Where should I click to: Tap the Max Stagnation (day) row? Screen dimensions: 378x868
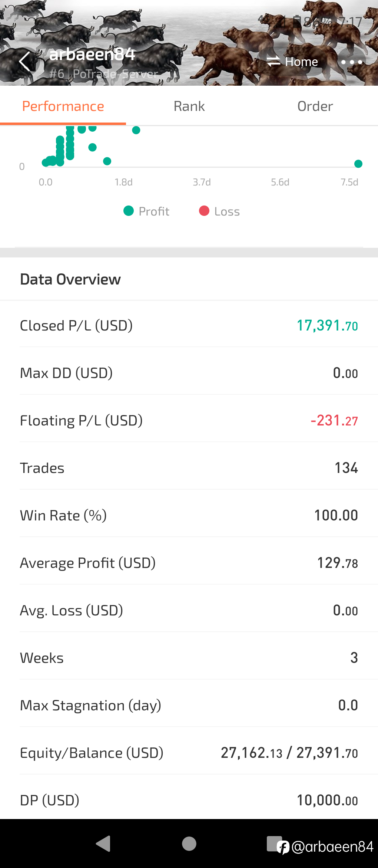click(189, 706)
